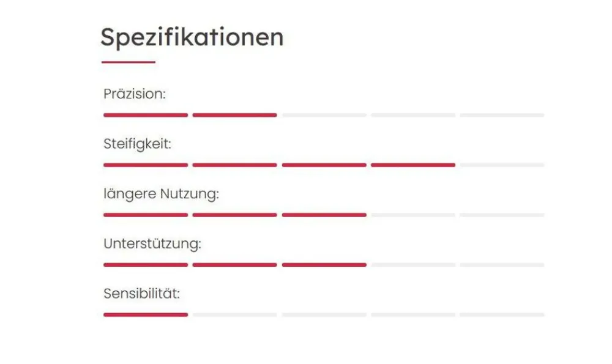
Task: Select third red längere Nutzung segment
Action: 324,215
